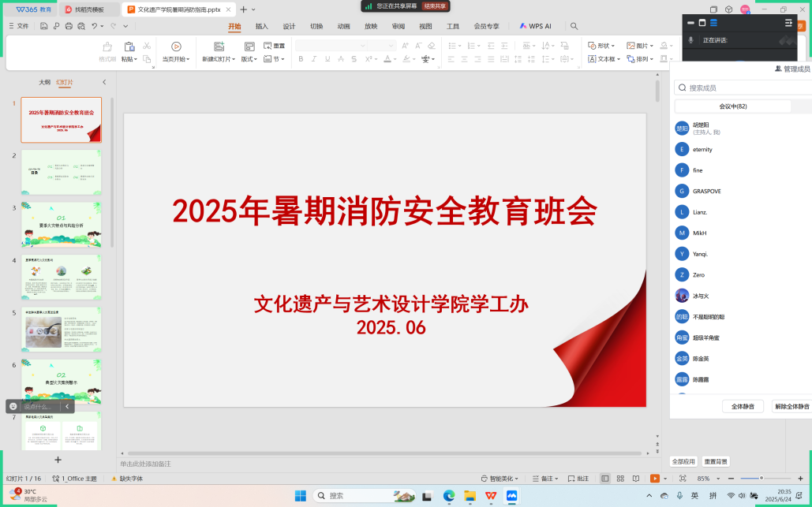812x507 pixels.
Task: Switch to the 大纲 outline tab
Action: [x=45, y=82]
